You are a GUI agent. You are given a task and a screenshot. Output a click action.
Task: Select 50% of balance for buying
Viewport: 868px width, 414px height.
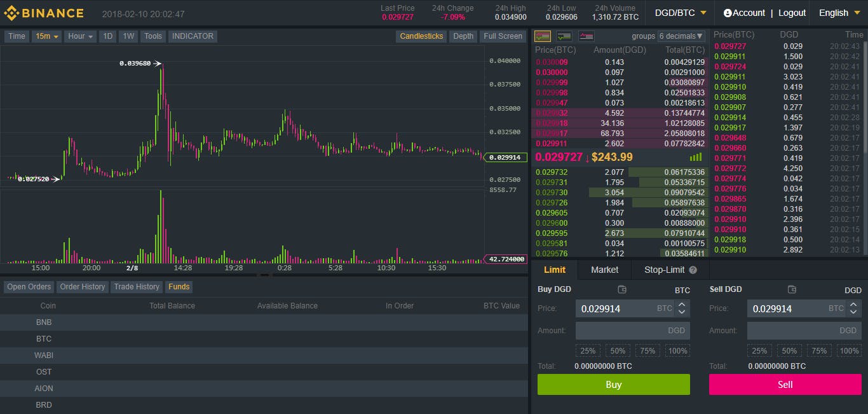[x=617, y=350]
